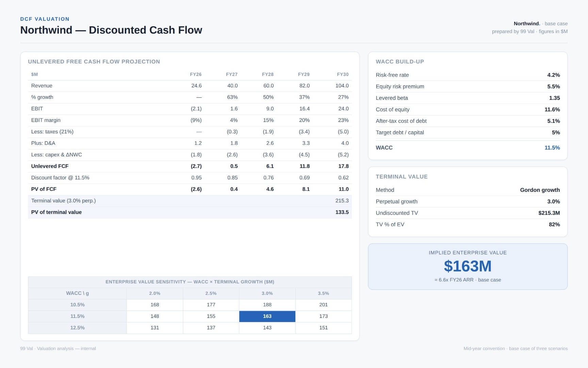Select sensitivity cell 188

click(x=267, y=305)
